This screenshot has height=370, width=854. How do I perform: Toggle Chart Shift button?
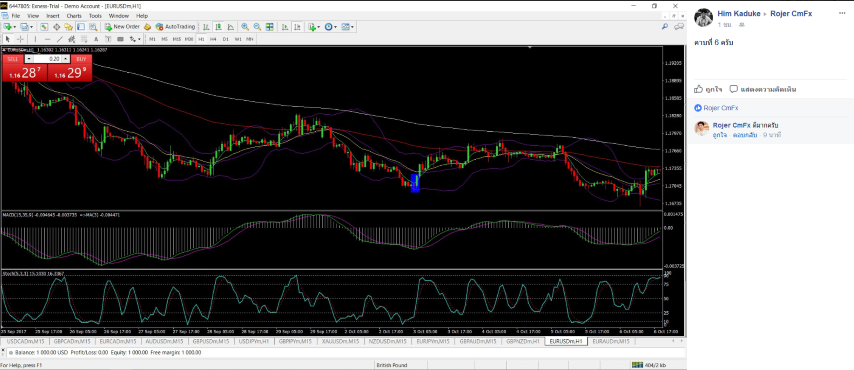[297, 27]
